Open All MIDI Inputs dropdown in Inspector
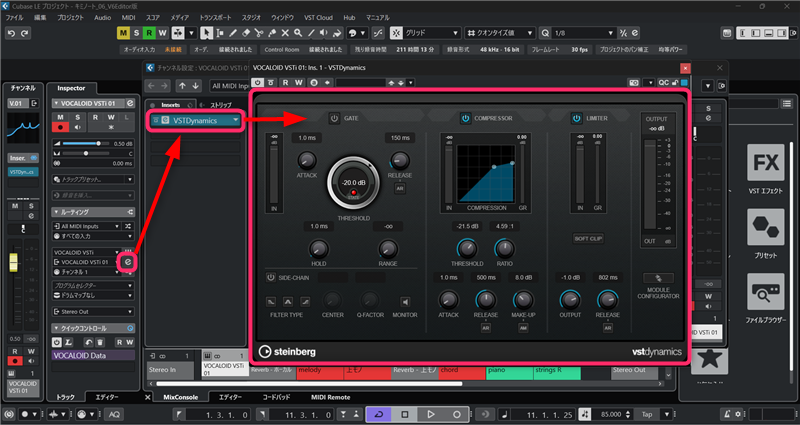 point(86,226)
